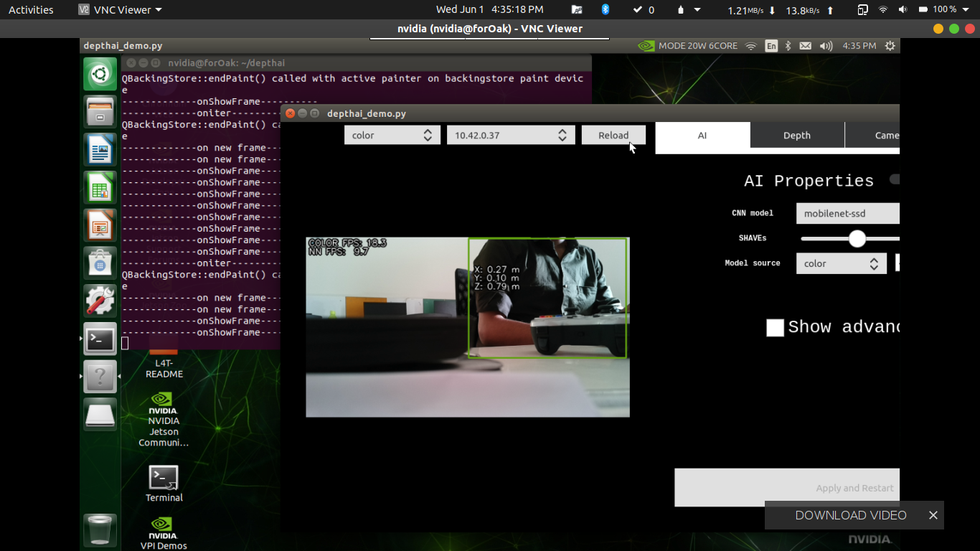This screenshot has width=980, height=551.
Task: Click the camera preview video frame
Action: coord(468,327)
